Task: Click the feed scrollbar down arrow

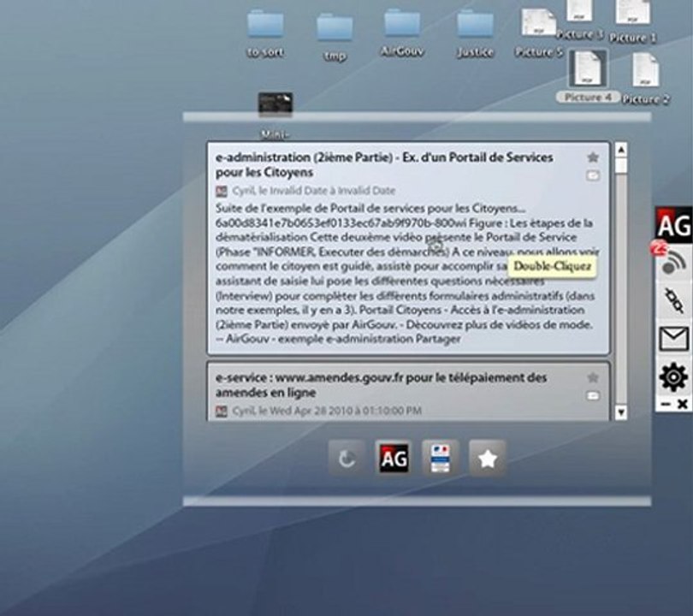Action: [x=621, y=412]
